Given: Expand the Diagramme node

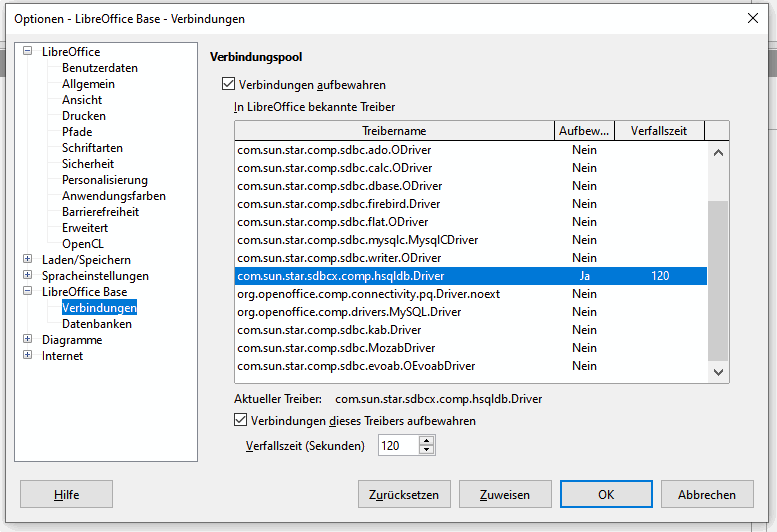Looking at the screenshot, I should tap(28, 339).
